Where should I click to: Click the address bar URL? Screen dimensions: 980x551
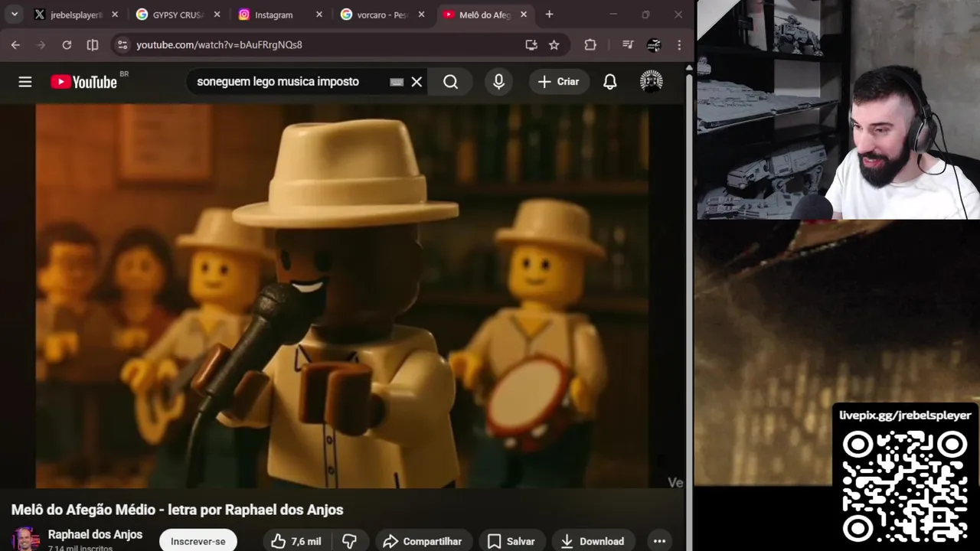tap(219, 45)
